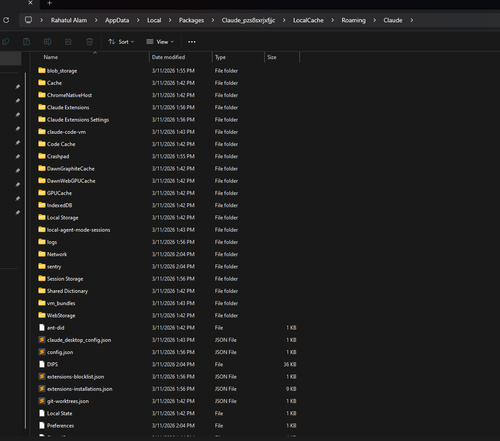Open the See more ellipsis menu
500x441 pixels.
pyautogui.click(x=192, y=42)
